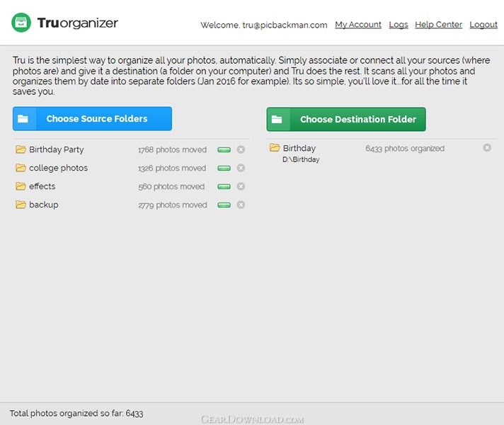Remove the backup source folder
The image size is (504, 425).
[241, 205]
